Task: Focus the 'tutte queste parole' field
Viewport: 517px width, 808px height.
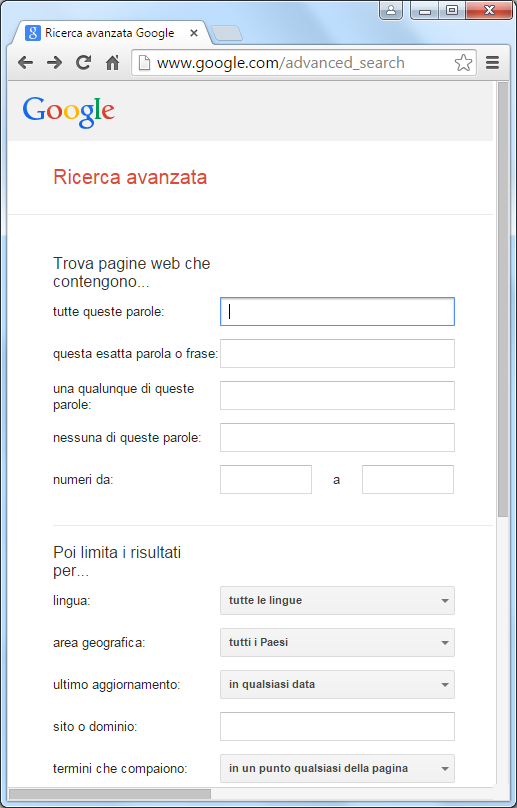Action: pos(337,312)
